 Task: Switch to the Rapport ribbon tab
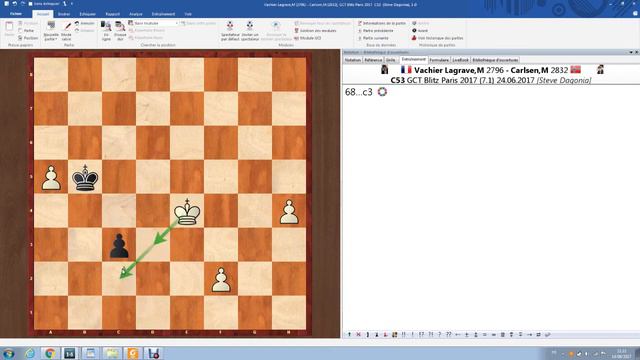(x=113, y=14)
